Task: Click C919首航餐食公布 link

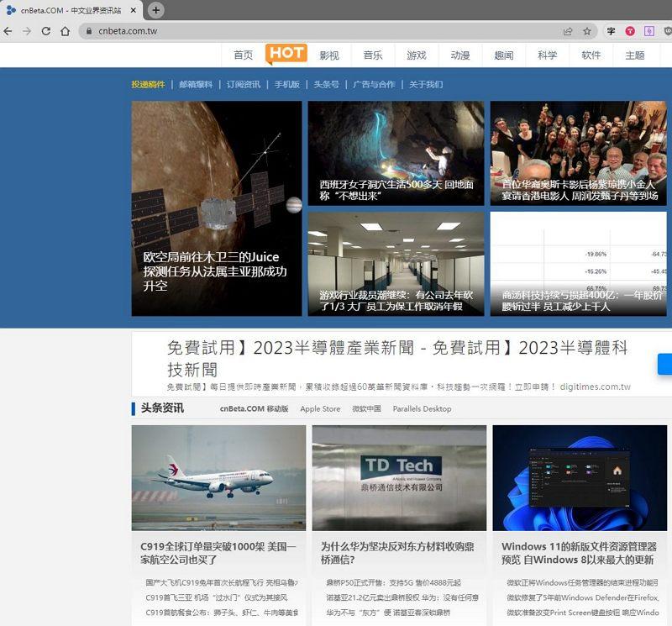Action: (x=222, y=613)
